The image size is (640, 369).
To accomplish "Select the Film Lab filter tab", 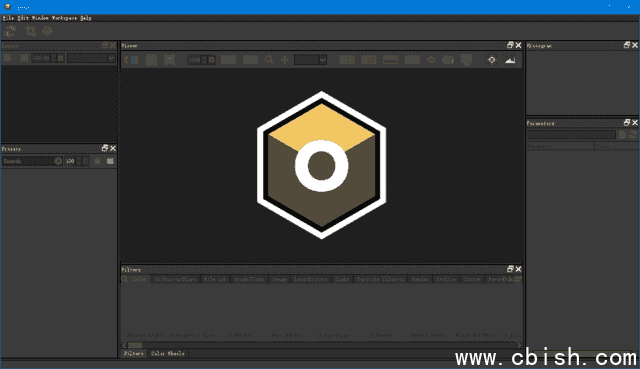I will (x=215, y=279).
